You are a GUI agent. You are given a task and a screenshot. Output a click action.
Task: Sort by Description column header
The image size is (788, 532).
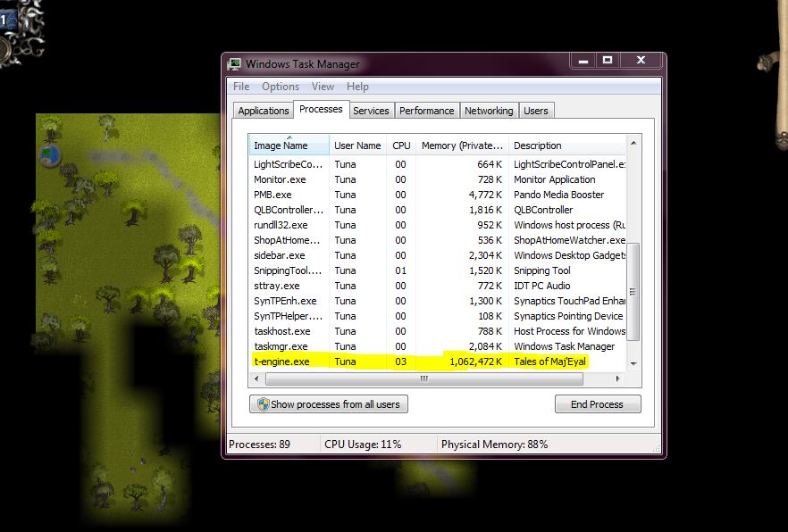click(x=567, y=145)
